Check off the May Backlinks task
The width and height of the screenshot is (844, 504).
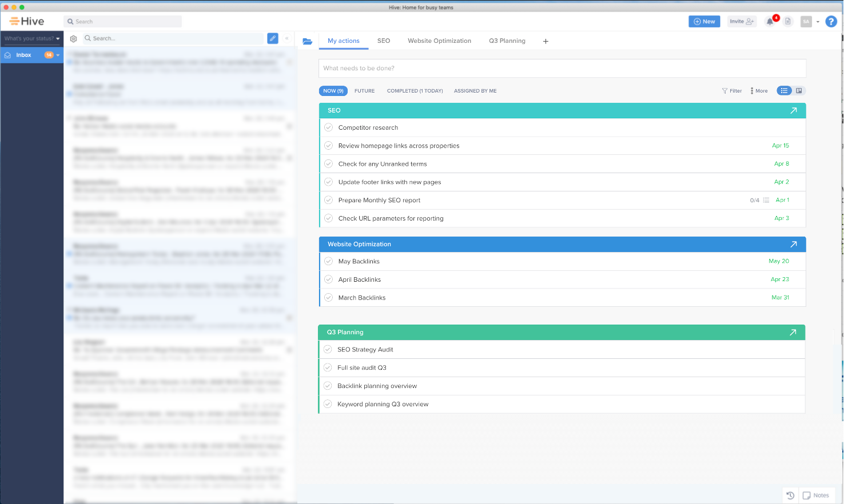coord(328,261)
